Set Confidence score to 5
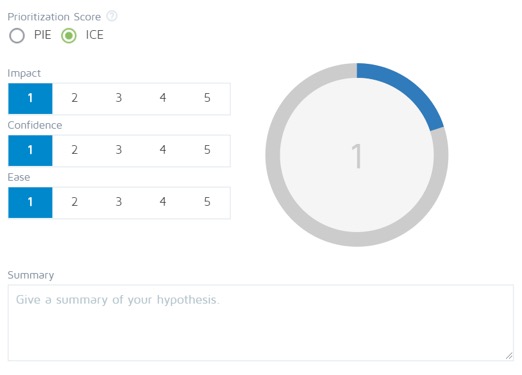The height and width of the screenshot is (375, 522). (x=207, y=151)
